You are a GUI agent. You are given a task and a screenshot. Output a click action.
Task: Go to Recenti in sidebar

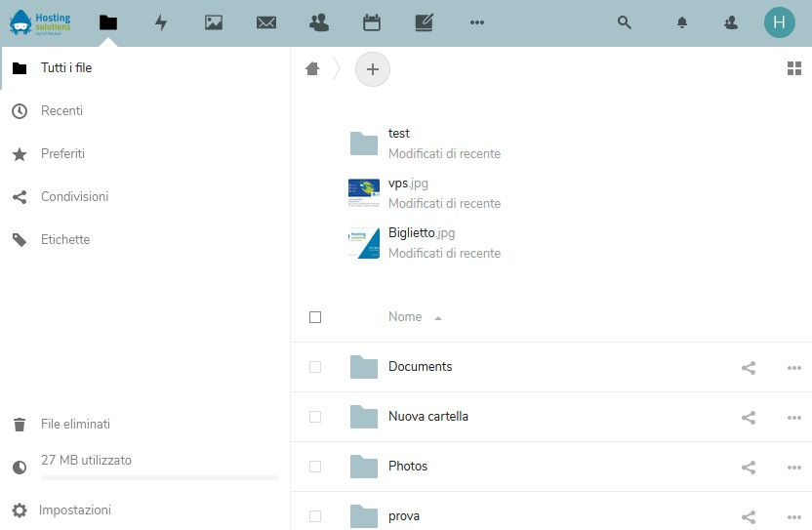[61, 111]
